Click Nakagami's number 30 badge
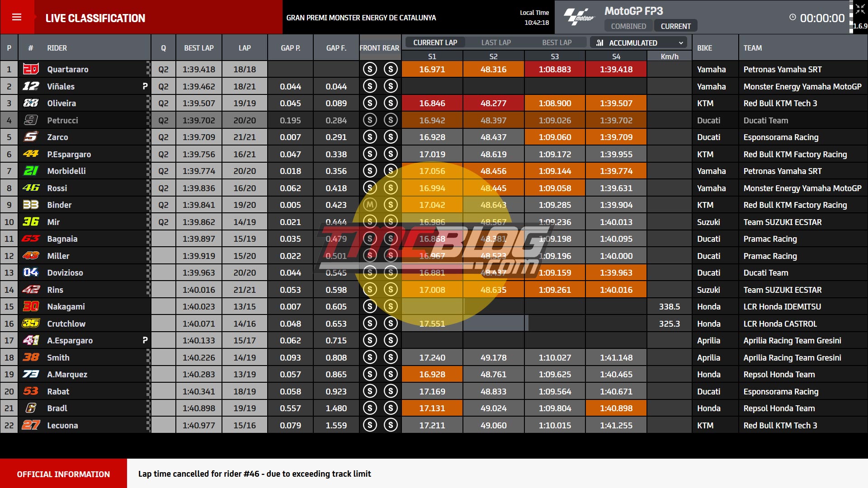 click(x=31, y=306)
